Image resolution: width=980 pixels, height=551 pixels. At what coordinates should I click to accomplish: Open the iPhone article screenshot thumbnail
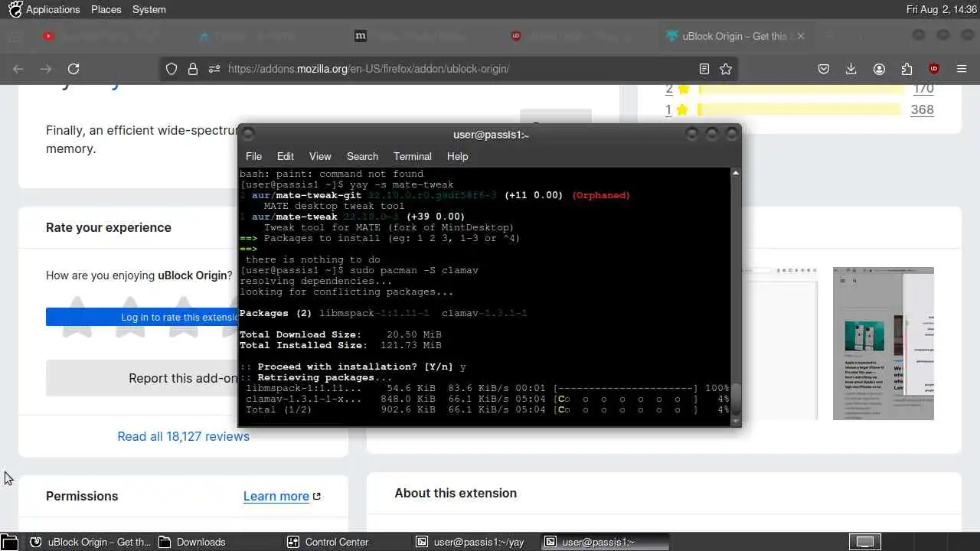[883, 344]
